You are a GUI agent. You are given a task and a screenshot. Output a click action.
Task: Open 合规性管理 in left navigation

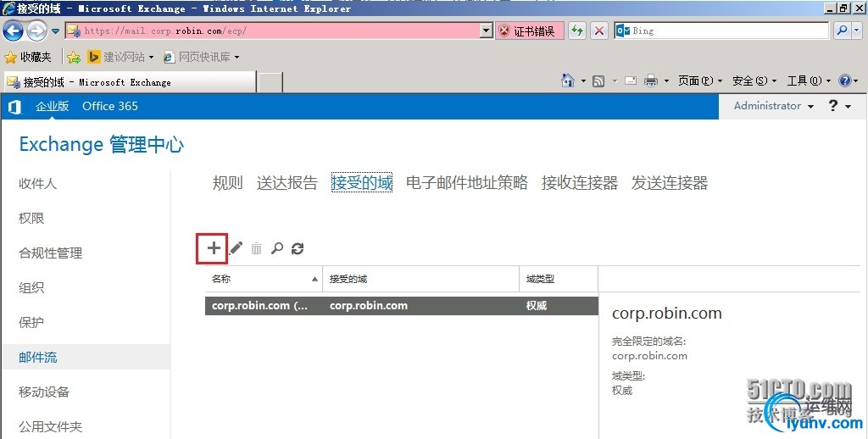pyautogui.click(x=50, y=253)
